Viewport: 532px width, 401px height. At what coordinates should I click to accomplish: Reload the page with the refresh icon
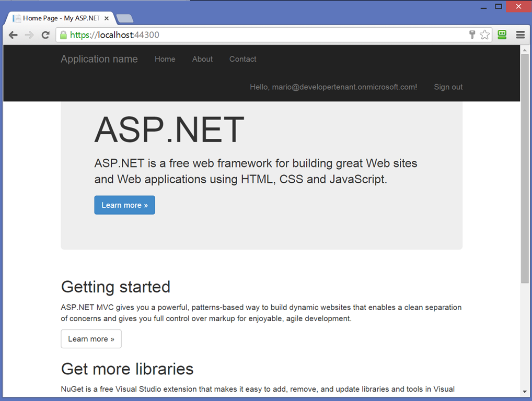(45, 35)
